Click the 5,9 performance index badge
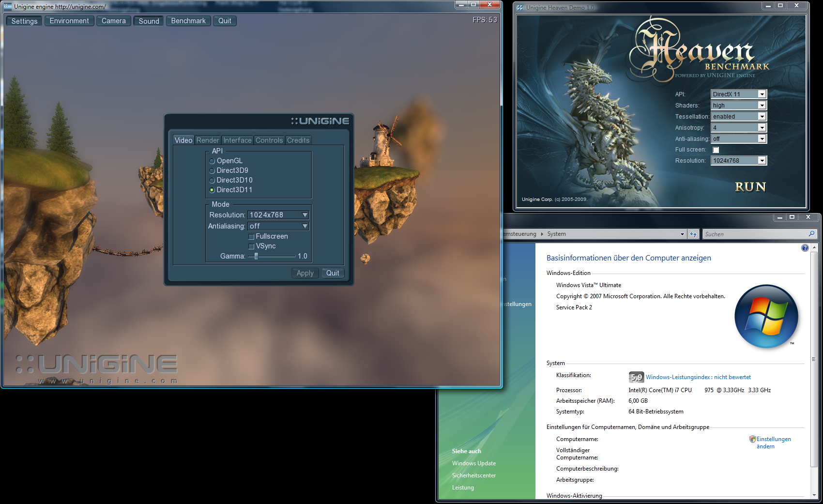Viewport: 823px width, 504px height. 636,377
